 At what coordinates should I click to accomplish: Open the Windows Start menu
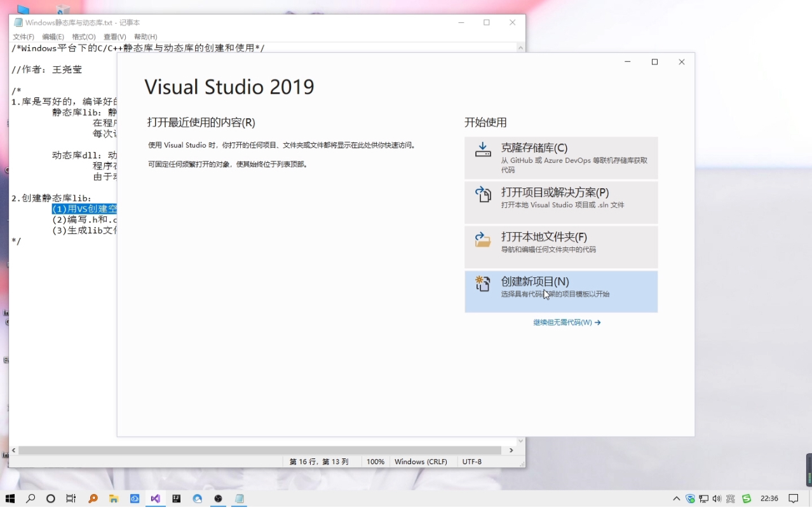click(10, 498)
